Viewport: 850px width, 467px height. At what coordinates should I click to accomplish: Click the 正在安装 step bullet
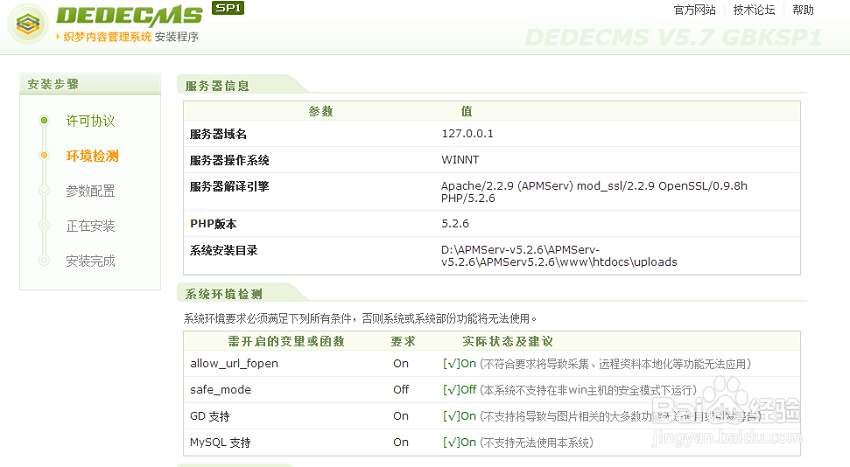(x=44, y=226)
